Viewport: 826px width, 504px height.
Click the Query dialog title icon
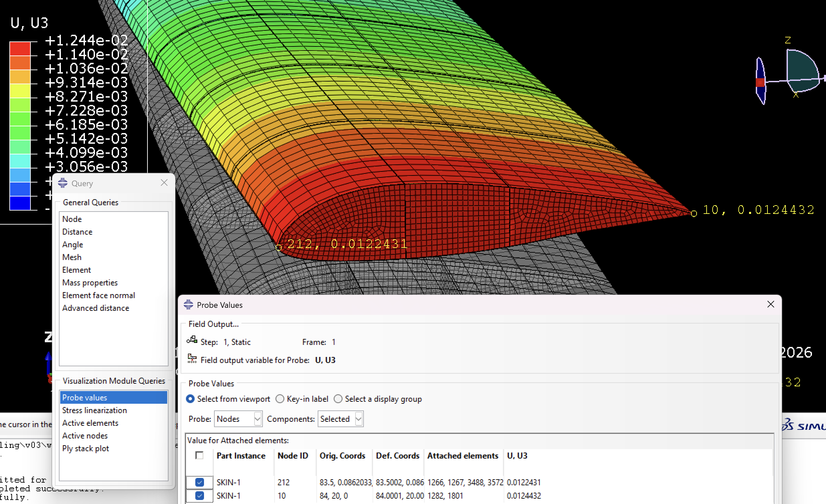pos(63,183)
